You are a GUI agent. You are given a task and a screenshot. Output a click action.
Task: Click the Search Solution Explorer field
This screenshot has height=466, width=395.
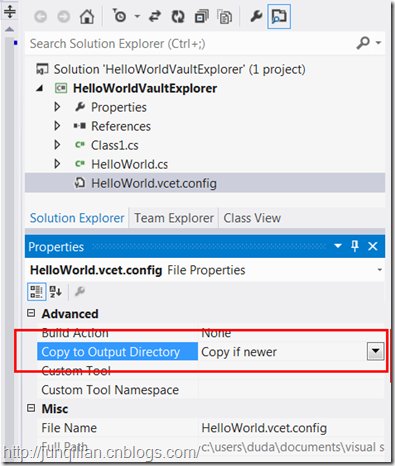[190, 43]
